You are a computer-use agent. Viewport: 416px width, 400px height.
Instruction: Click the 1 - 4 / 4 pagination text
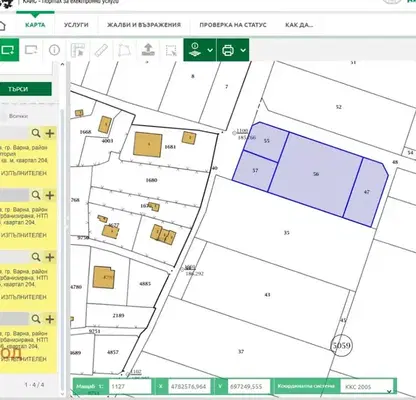(x=34, y=385)
